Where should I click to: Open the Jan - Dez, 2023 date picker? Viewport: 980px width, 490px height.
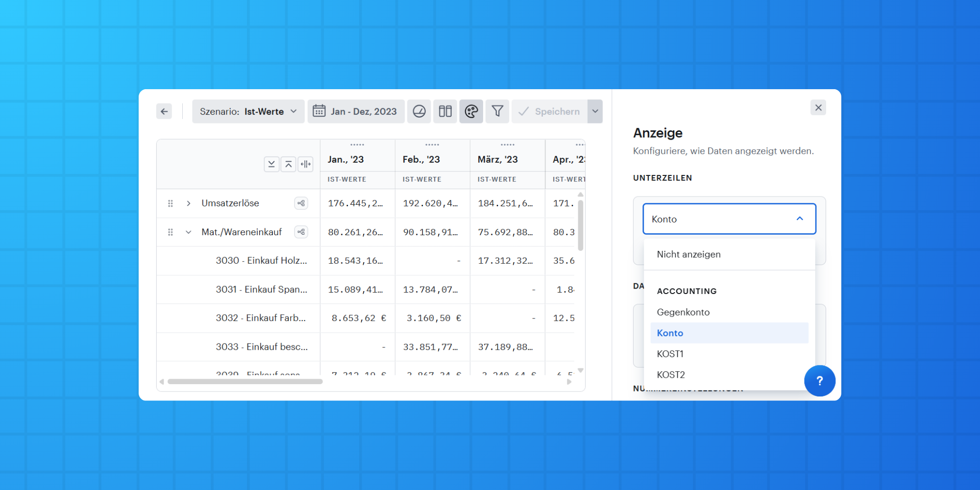(x=356, y=111)
